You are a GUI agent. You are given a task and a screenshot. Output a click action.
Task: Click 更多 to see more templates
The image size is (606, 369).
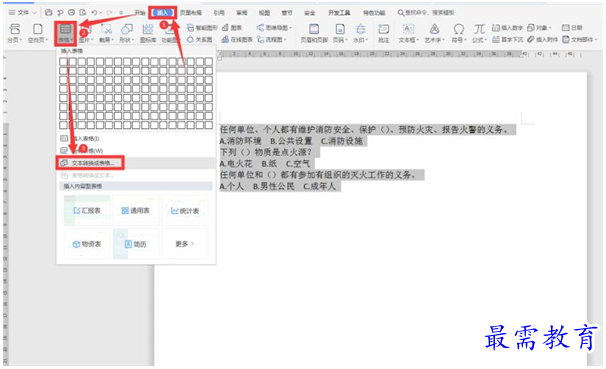click(185, 244)
